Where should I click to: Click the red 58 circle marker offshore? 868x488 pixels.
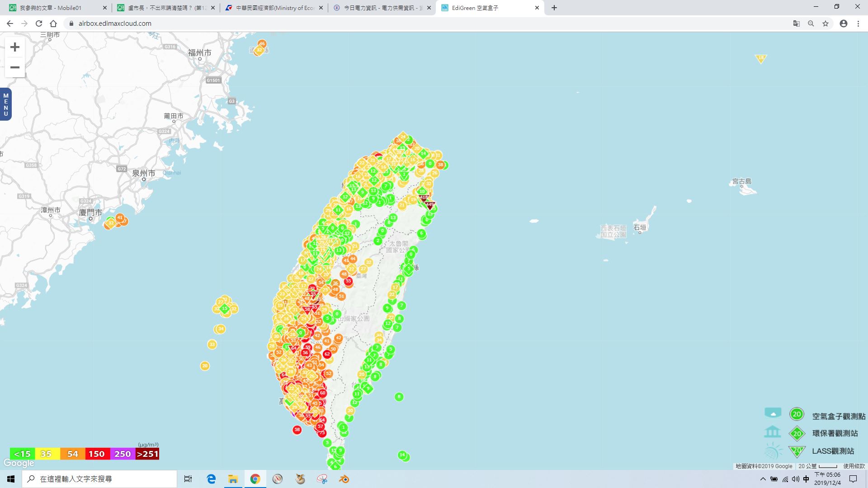point(297,430)
